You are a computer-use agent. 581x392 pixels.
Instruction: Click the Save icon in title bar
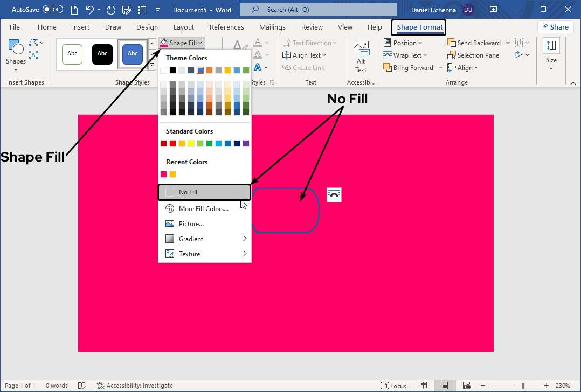(127, 10)
